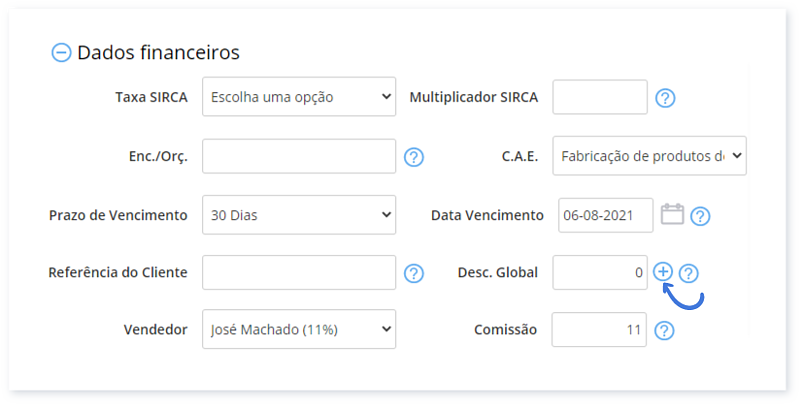
Task: Click the Prazo de Vencimento label
Action: (x=118, y=215)
